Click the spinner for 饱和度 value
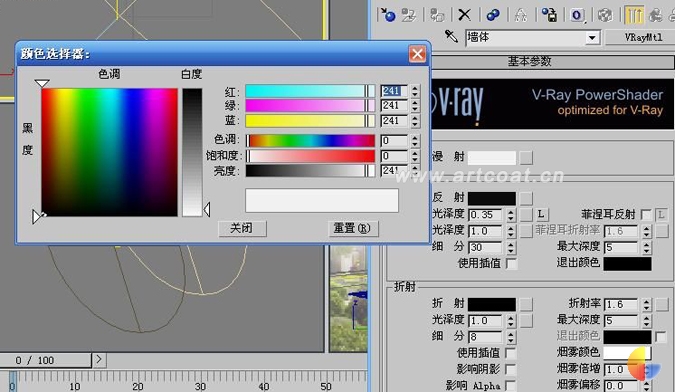 [415, 156]
